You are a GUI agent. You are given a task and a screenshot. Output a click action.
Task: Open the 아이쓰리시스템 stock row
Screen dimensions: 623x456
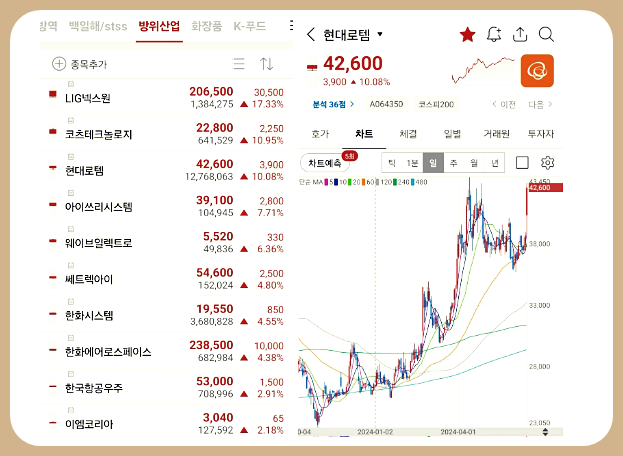tap(166, 206)
